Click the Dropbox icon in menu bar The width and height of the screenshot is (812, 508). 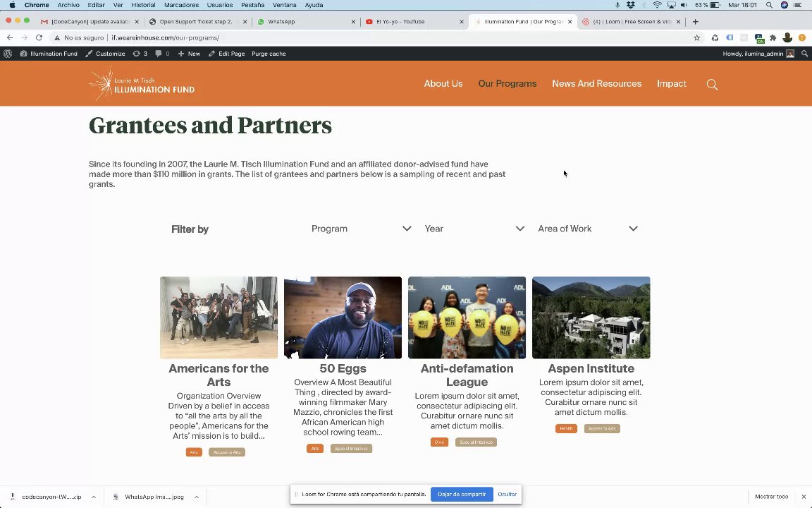pos(630,5)
